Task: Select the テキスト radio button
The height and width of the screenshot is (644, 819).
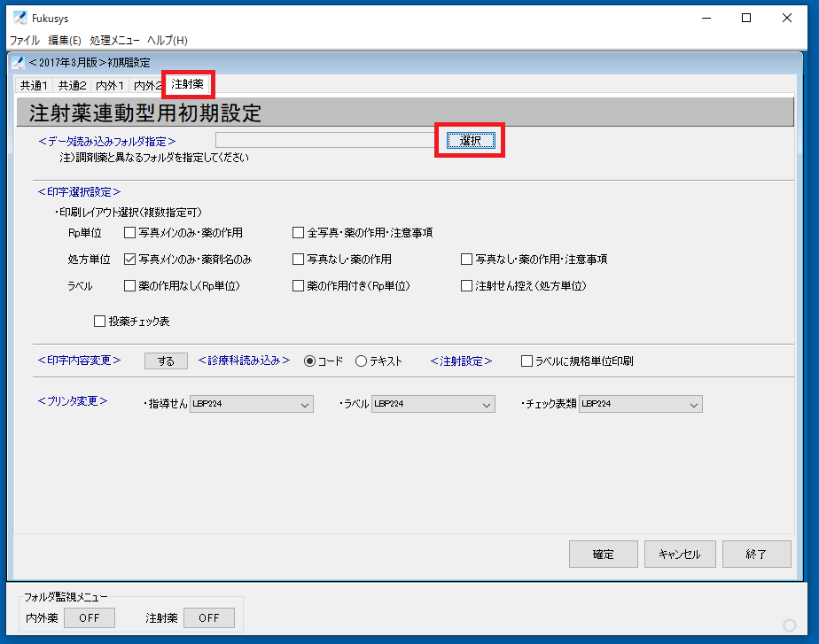Action: point(361,361)
